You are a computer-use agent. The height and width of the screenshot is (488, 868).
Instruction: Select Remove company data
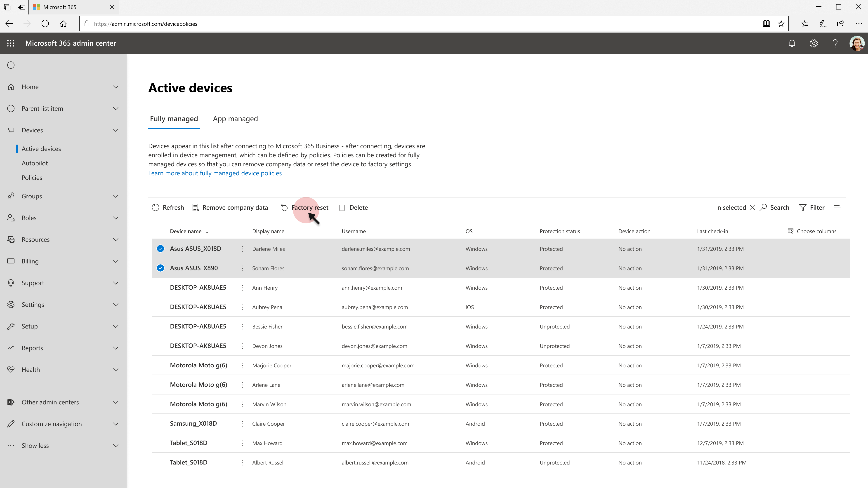click(230, 207)
